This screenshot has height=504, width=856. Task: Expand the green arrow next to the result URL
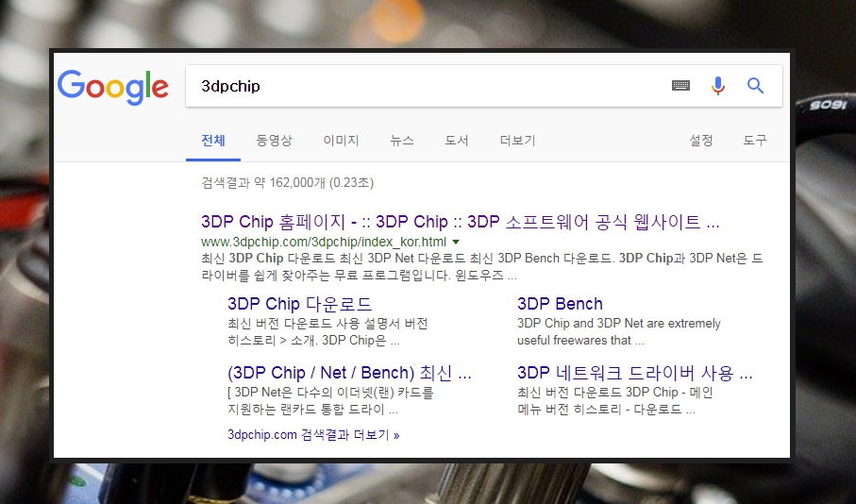(456, 242)
